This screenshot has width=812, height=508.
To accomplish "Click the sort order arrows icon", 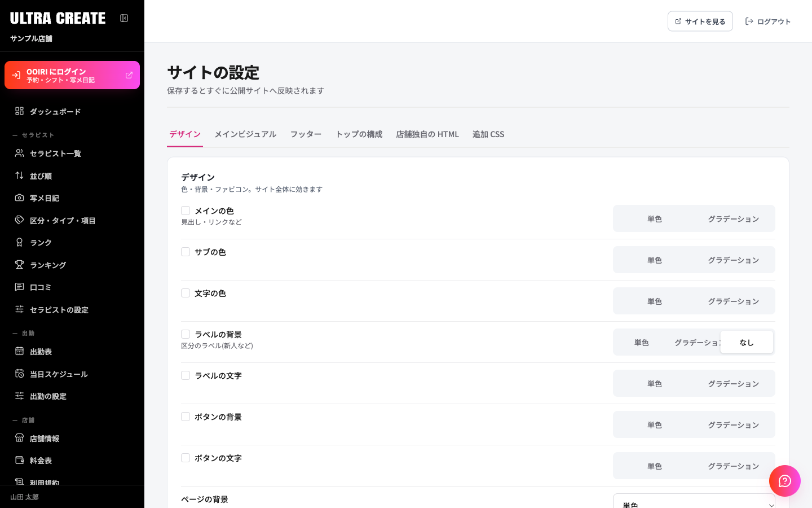I will click(19, 176).
